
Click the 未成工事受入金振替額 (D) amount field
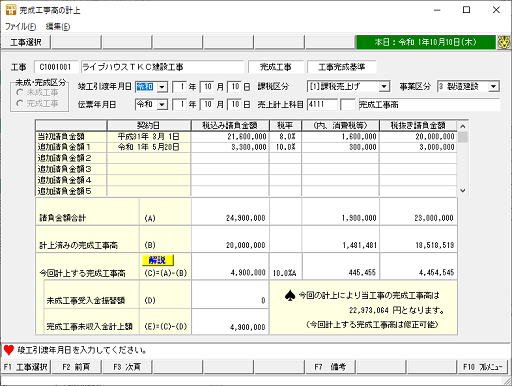230,295
